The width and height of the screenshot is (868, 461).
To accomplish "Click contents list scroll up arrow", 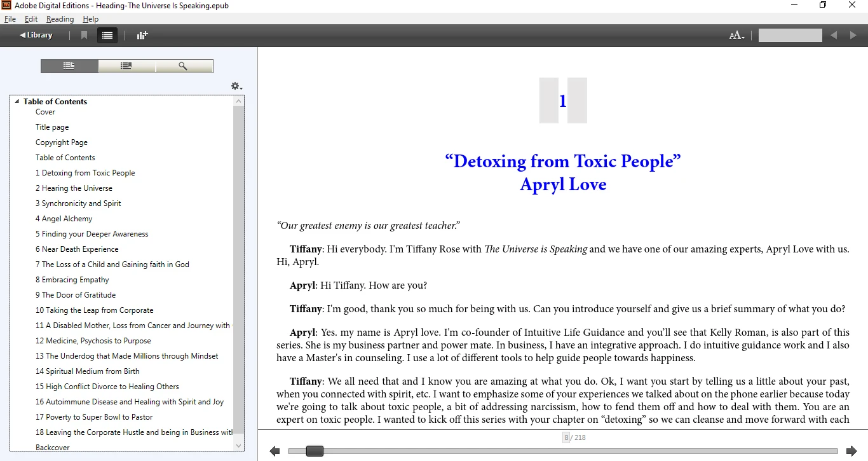I will tap(239, 101).
